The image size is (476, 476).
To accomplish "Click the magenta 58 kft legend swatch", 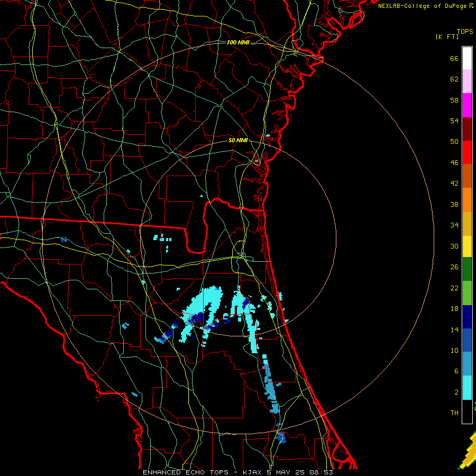I will 467,105.
